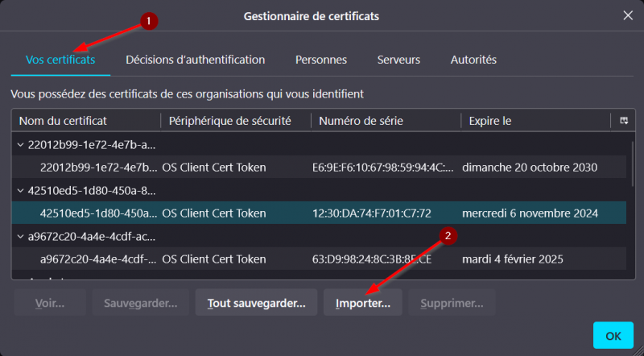Image resolution: width=644 pixels, height=356 pixels.
Task: Close the Gestionnaire de certificats dialog
Action: click(x=627, y=15)
